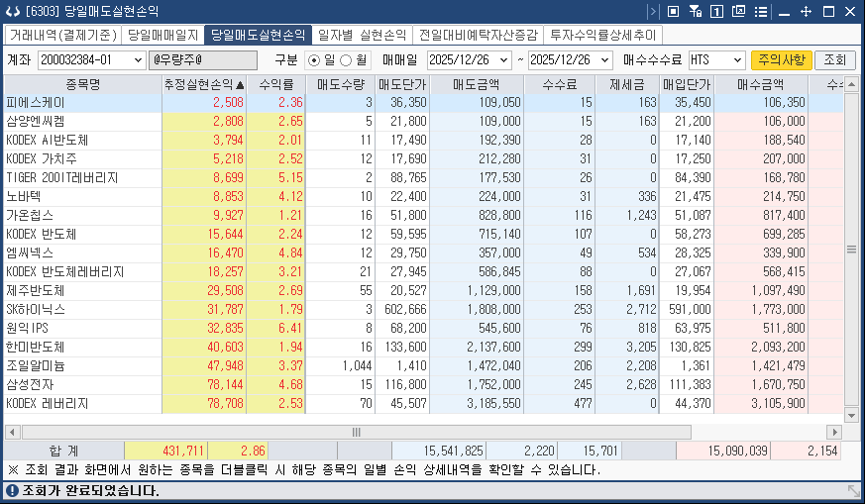
Task: Click the chevron arrow icon in title bar
Action: tap(653, 11)
